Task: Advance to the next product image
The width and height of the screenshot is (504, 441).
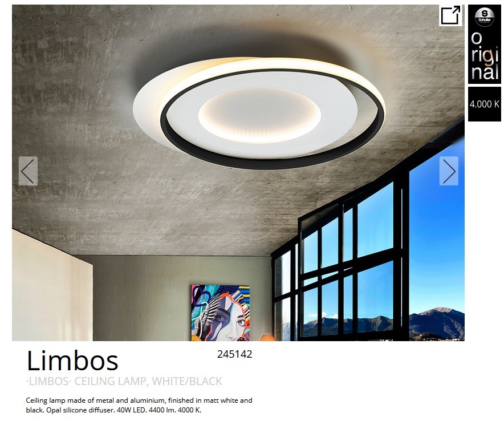Action: click(449, 171)
